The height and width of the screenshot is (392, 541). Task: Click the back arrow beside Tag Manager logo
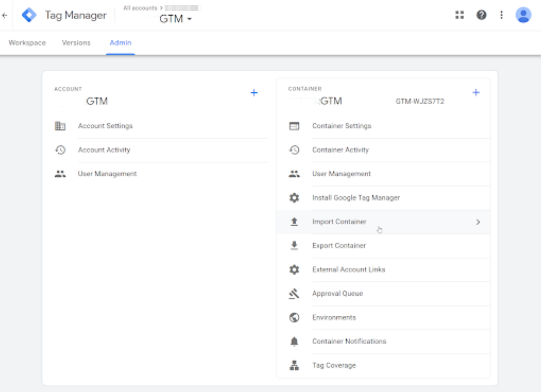tap(5, 15)
